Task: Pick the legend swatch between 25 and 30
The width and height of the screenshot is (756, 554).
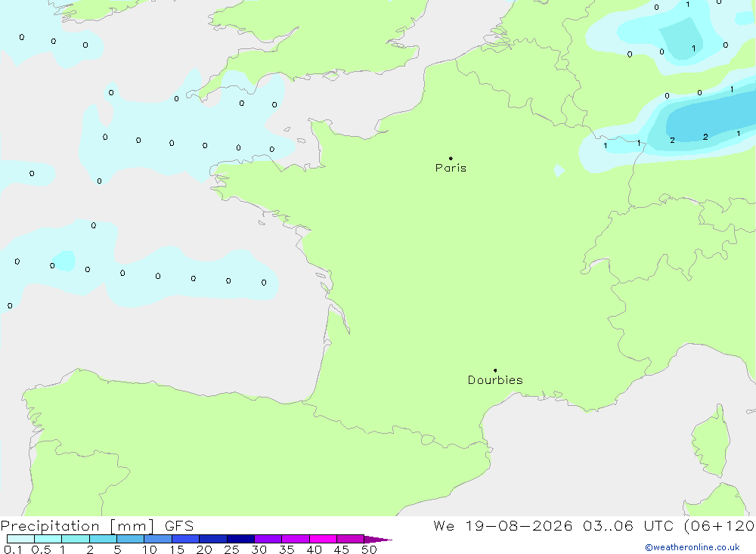Action: [x=240, y=539]
